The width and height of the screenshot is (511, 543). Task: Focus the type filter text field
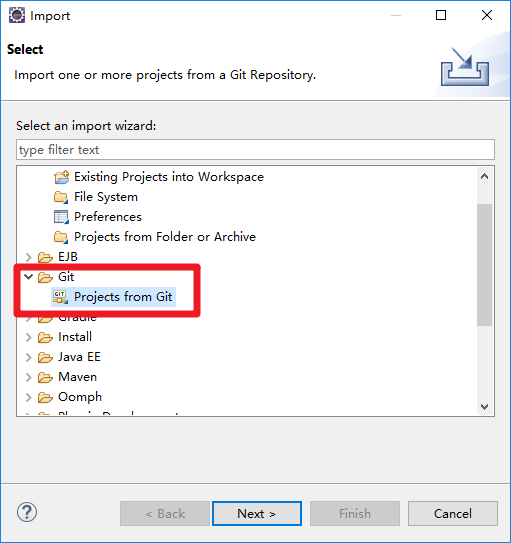[x=256, y=150]
